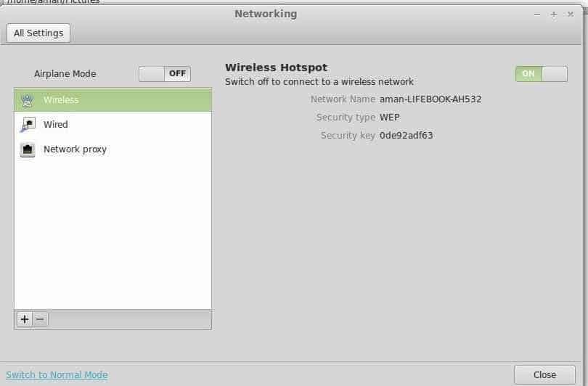The width and height of the screenshot is (588, 386).
Task: Click the WEP security type value
Action: click(x=390, y=118)
